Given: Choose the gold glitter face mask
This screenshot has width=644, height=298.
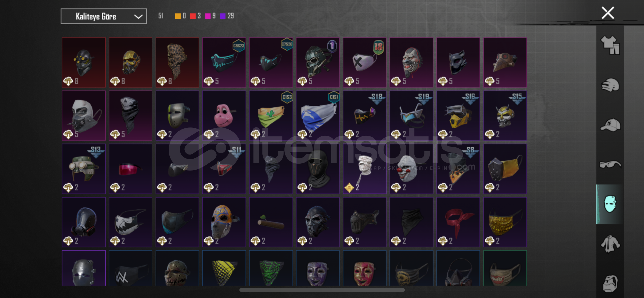Looking at the screenshot, I should 505,222.
